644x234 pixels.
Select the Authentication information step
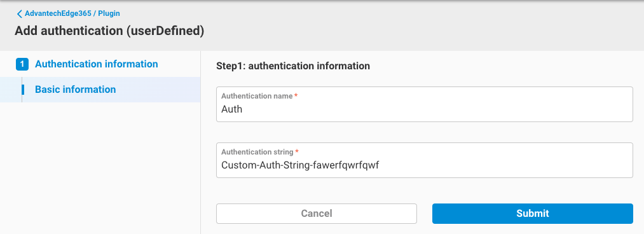click(96, 64)
